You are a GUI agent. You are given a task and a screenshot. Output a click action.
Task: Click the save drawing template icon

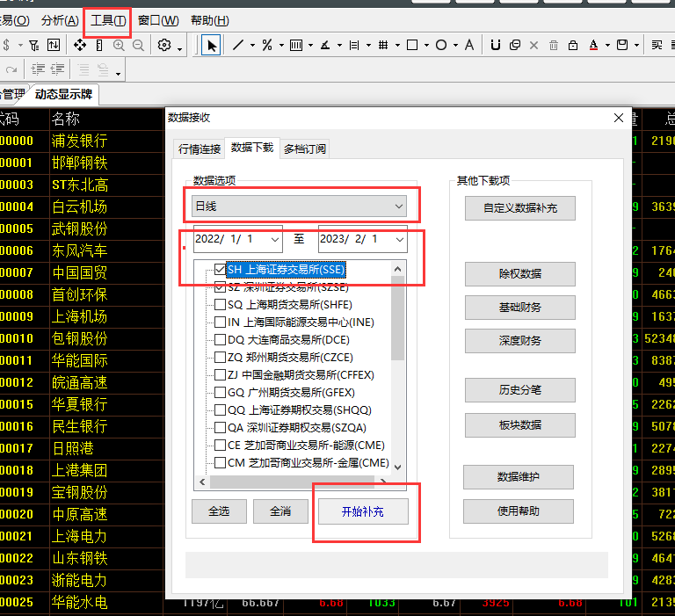622,45
